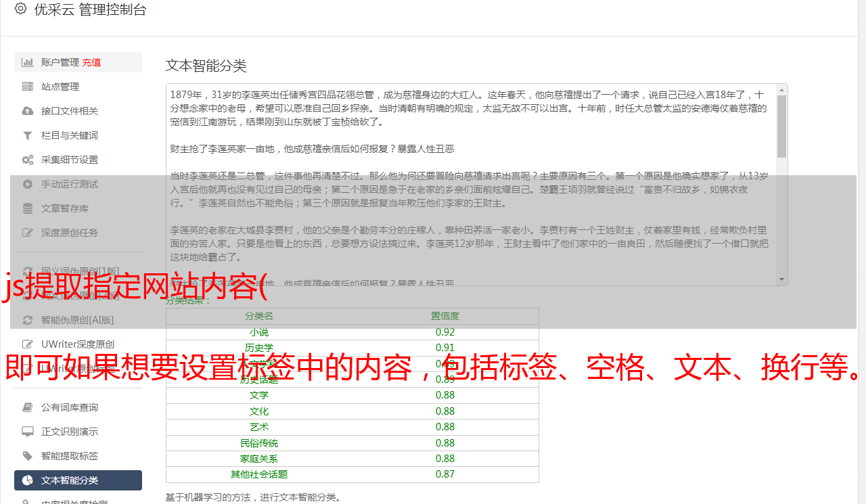
Task: Select the 0.91 confidence value
Action: [x=445, y=348]
